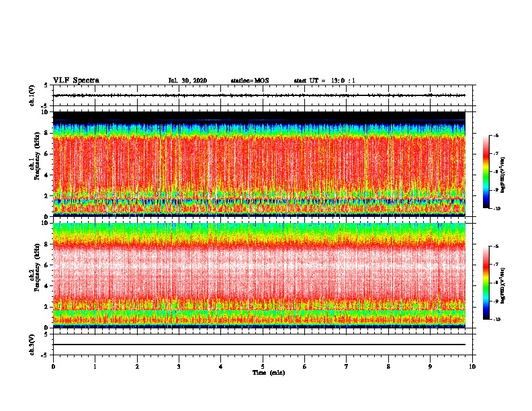Click the 8 kHz tick on ch.1 frequency axis

[x=46, y=133]
